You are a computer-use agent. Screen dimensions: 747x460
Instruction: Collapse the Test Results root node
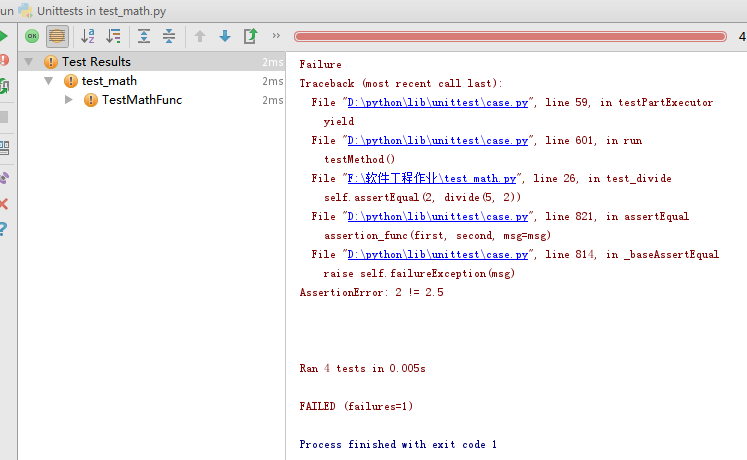29,62
